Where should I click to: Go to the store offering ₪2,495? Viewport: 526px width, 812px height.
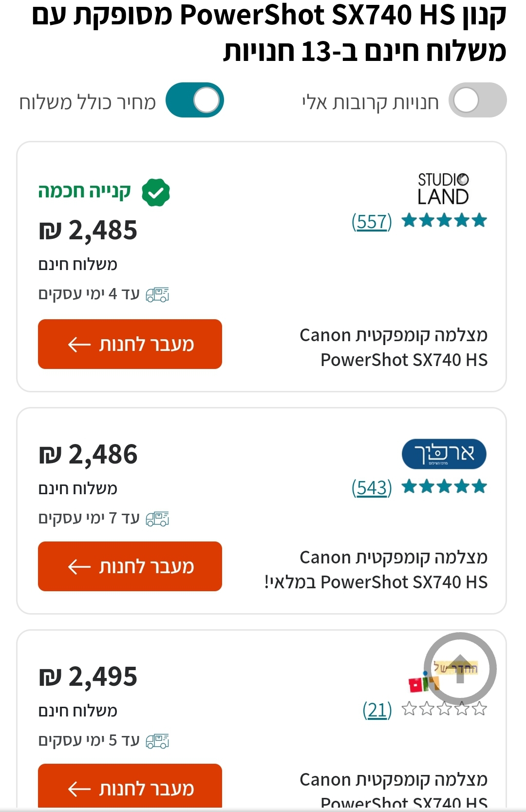click(130, 787)
